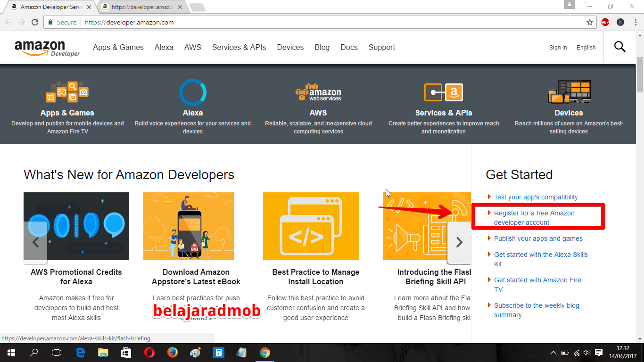Show hidden system tray icons
The width and height of the screenshot is (644, 362).
pos(553,353)
